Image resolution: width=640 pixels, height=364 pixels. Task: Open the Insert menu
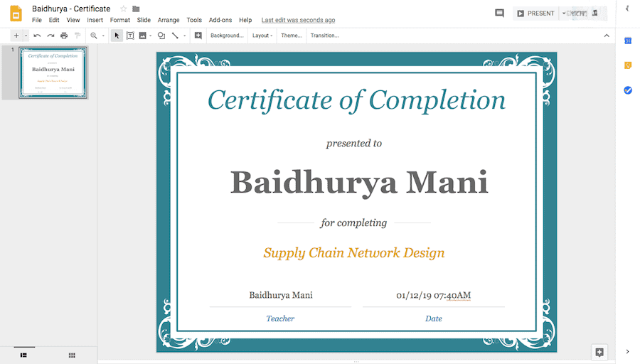click(95, 20)
